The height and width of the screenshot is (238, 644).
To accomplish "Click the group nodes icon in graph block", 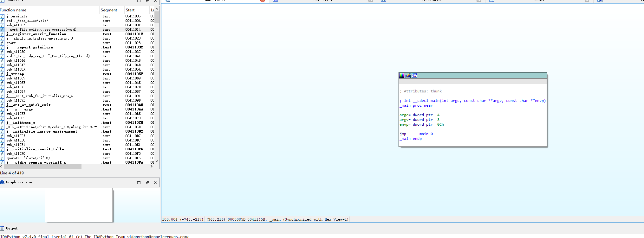I will [x=414, y=75].
